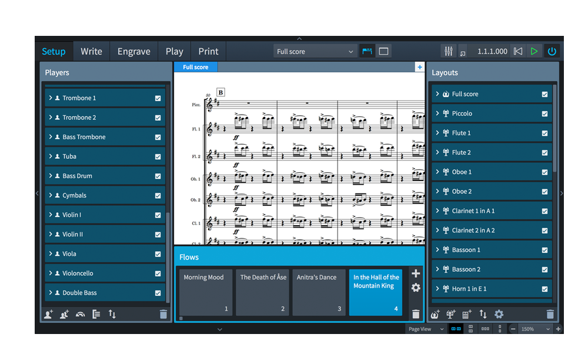588x364 pixels.
Task: Toggle the Oboe 1 layout checkbox
Action: click(x=544, y=172)
